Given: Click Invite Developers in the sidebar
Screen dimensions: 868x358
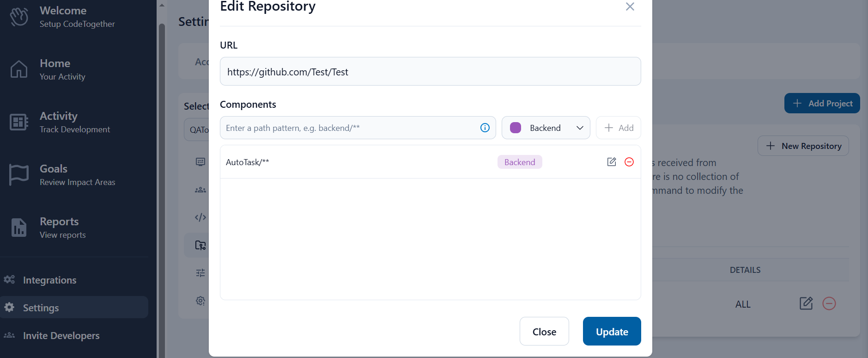Looking at the screenshot, I should 61,335.
